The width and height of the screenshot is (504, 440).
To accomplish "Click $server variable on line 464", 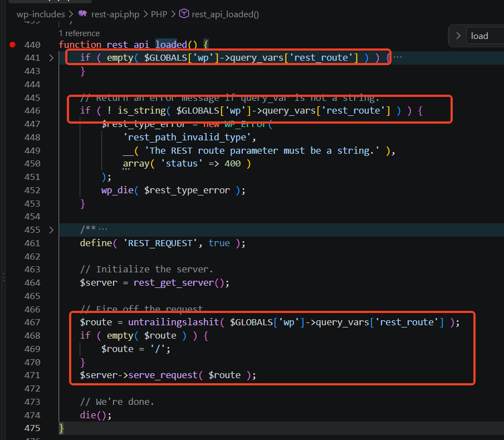I will point(99,283).
